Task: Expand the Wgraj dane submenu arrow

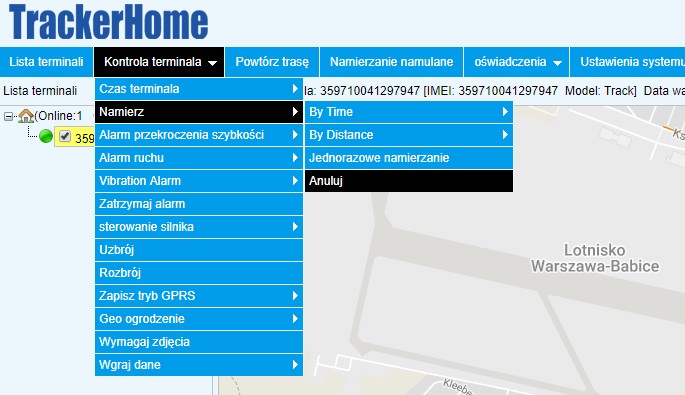Action: pyautogui.click(x=295, y=364)
